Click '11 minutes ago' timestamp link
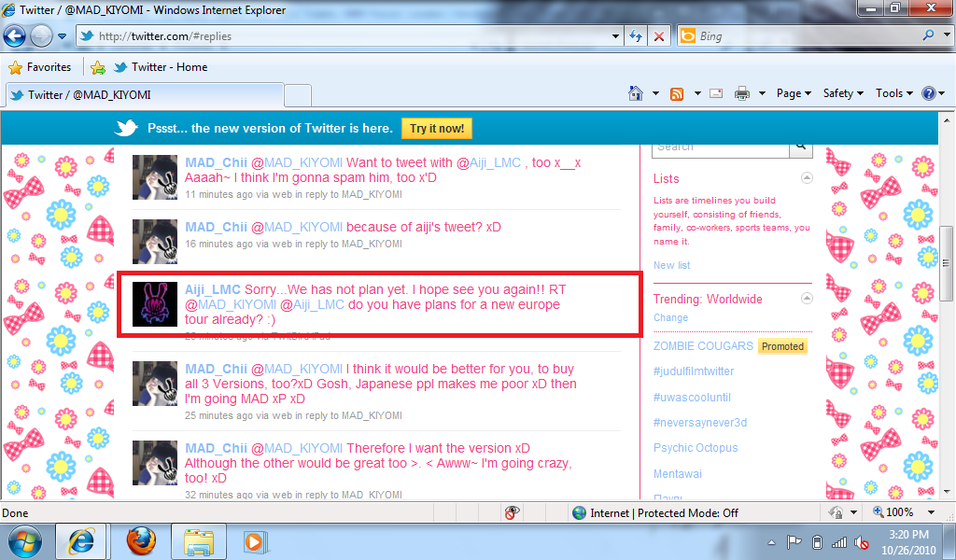Image resolution: width=956 pixels, height=560 pixels. click(x=218, y=194)
